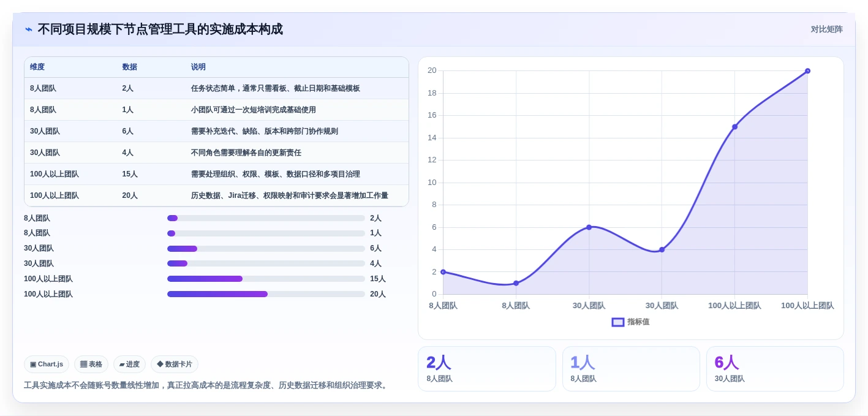The width and height of the screenshot is (868, 416).
Task: Click the progress bar with the 15人 value
Action: coord(266,279)
